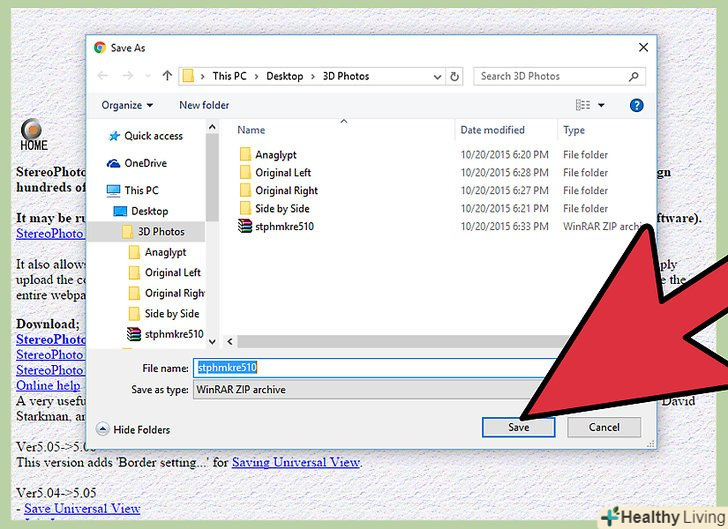Viewport: 728px width, 529px height.
Task: Click Desktop in the address breadcrumb
Action: coord(284,76)
